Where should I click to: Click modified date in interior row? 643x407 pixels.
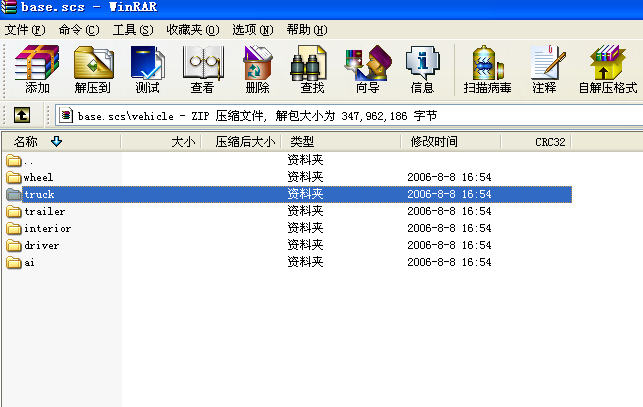click(x=449, y=228)
